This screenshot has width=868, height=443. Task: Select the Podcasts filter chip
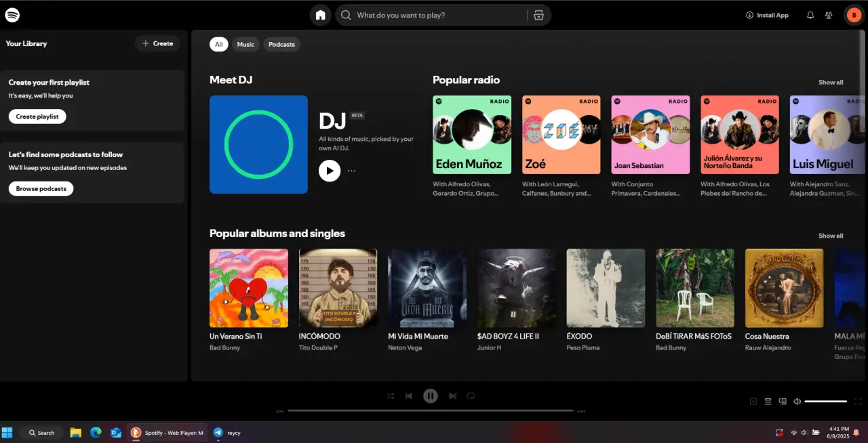pos(281,44)
